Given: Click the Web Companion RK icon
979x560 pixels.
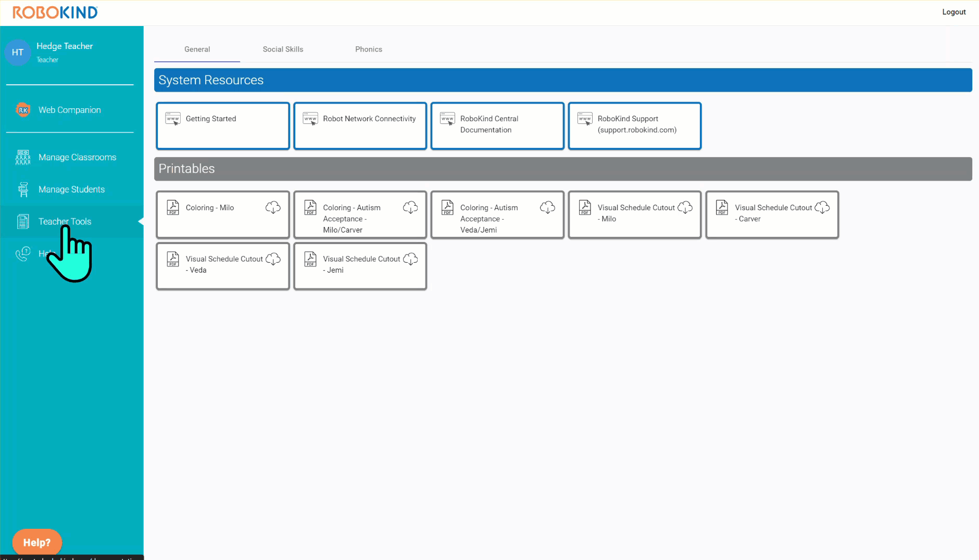Looking at the screenshot, I should pos(23,110).
